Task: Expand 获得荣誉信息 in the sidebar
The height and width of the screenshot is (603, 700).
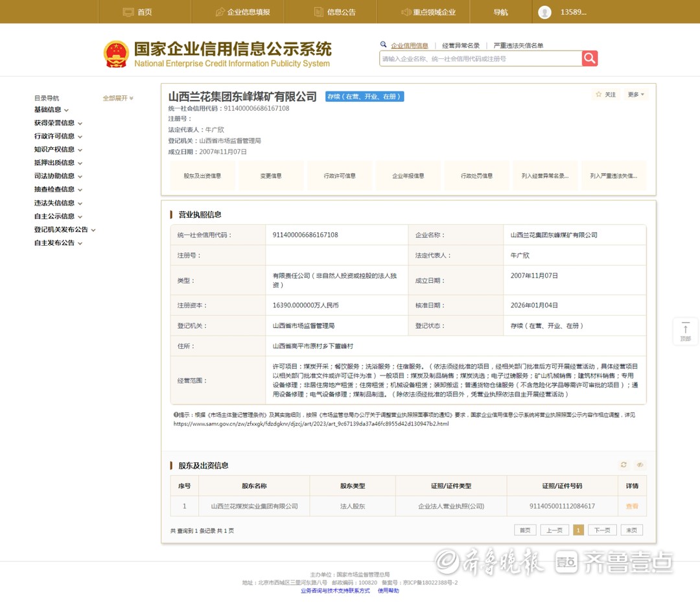Action: [58, 123]
